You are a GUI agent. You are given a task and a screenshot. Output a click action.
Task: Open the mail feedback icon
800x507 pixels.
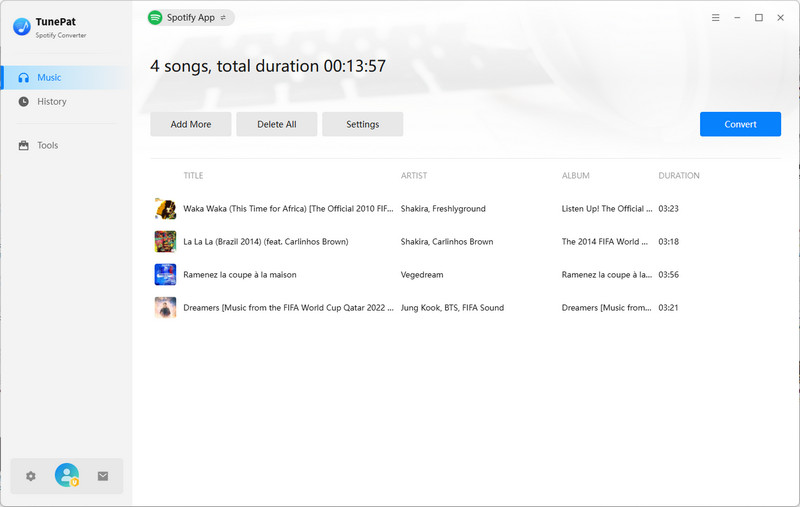[103, 476]
